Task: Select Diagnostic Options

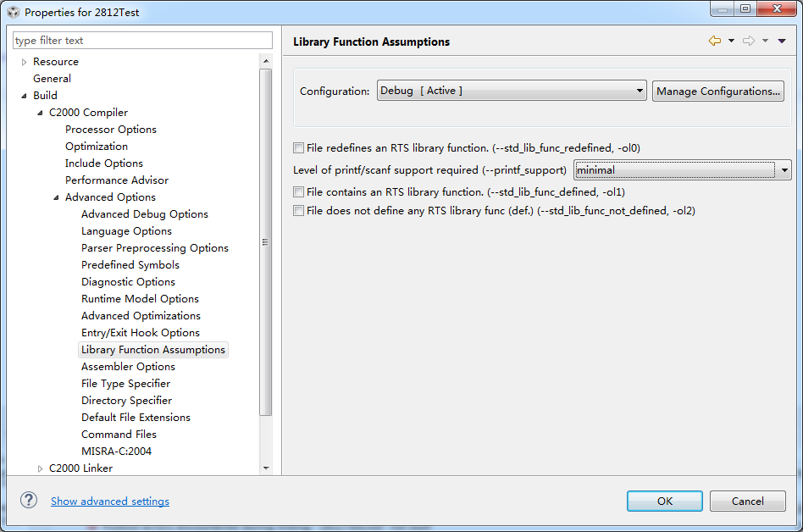Action: point(128,281)
